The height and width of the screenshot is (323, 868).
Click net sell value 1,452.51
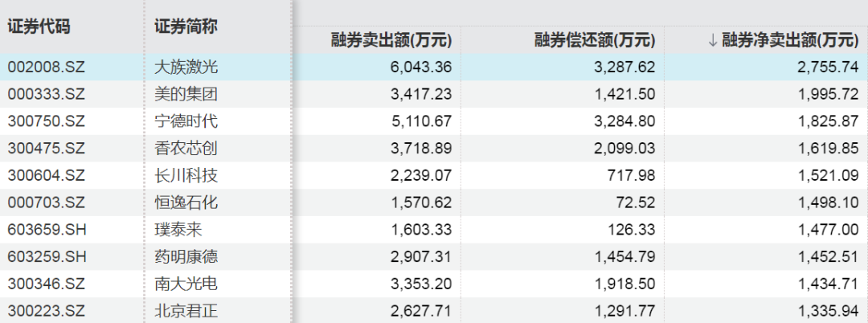point(828,257)
